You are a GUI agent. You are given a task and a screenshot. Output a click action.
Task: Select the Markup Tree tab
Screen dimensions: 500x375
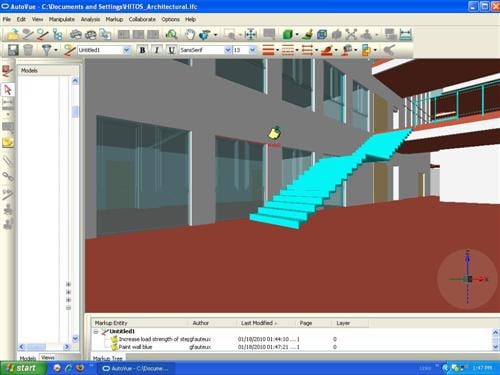(108, 358)
